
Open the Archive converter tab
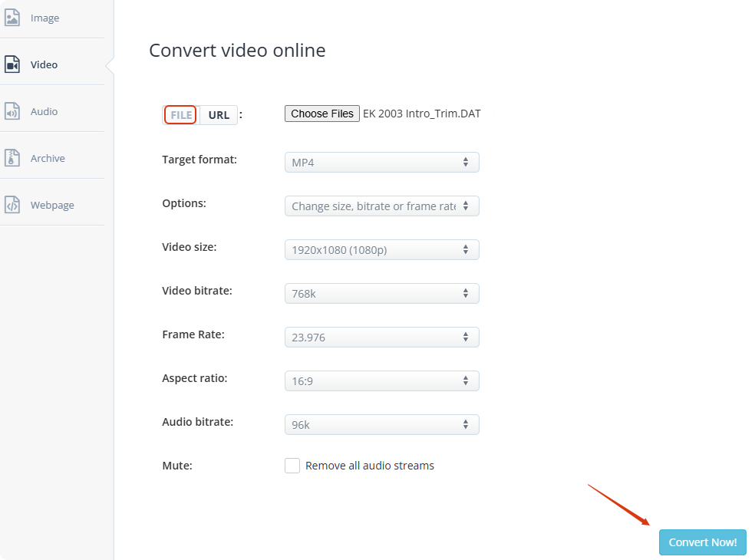(x=48, y=158)
